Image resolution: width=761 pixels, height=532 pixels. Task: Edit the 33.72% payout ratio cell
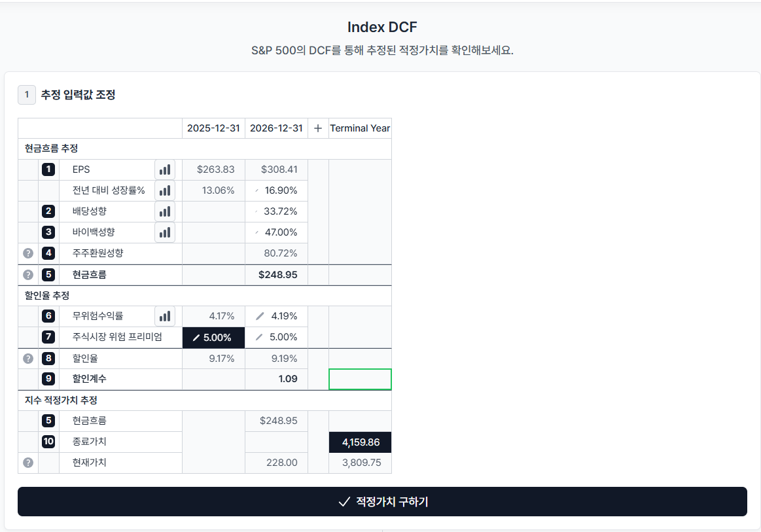(276, 211)
